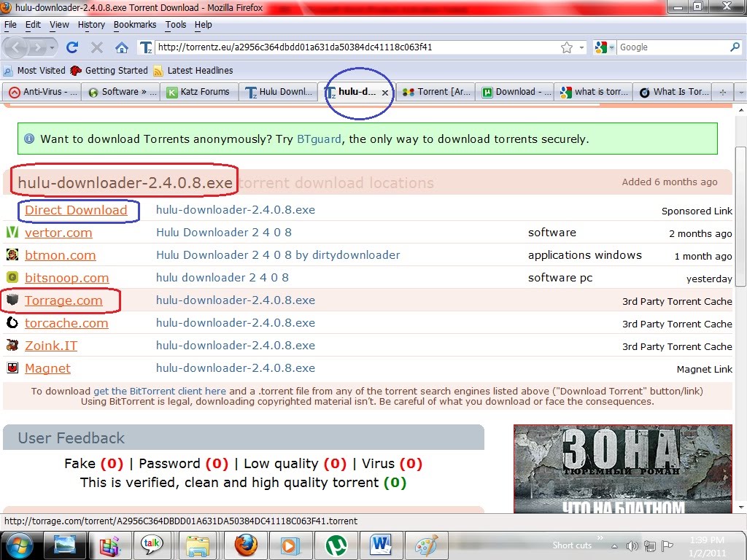Viewport: 747px width, 560px height.
Task: Open the Torrage.com torrent link
Action: click(63, 300)
